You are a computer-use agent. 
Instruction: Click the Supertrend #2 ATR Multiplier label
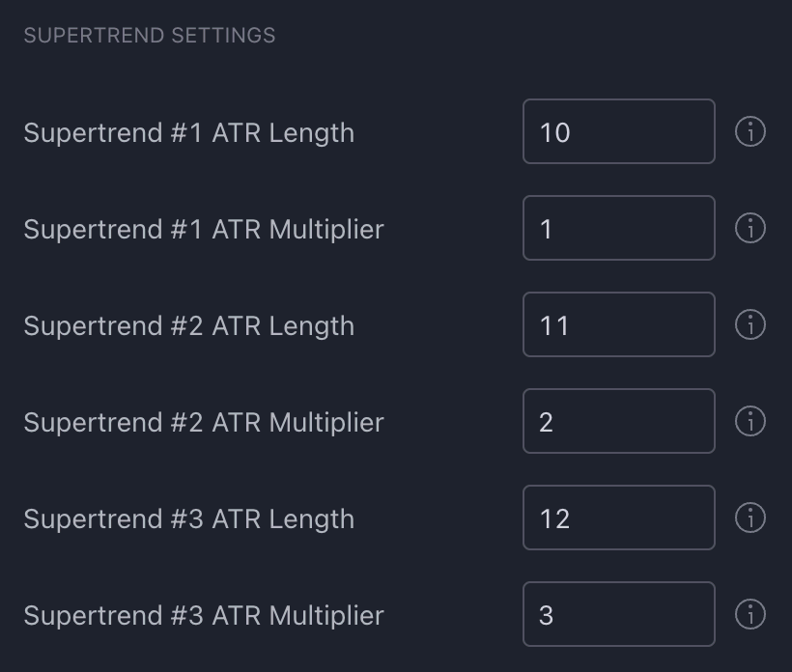tap(204, 421)
